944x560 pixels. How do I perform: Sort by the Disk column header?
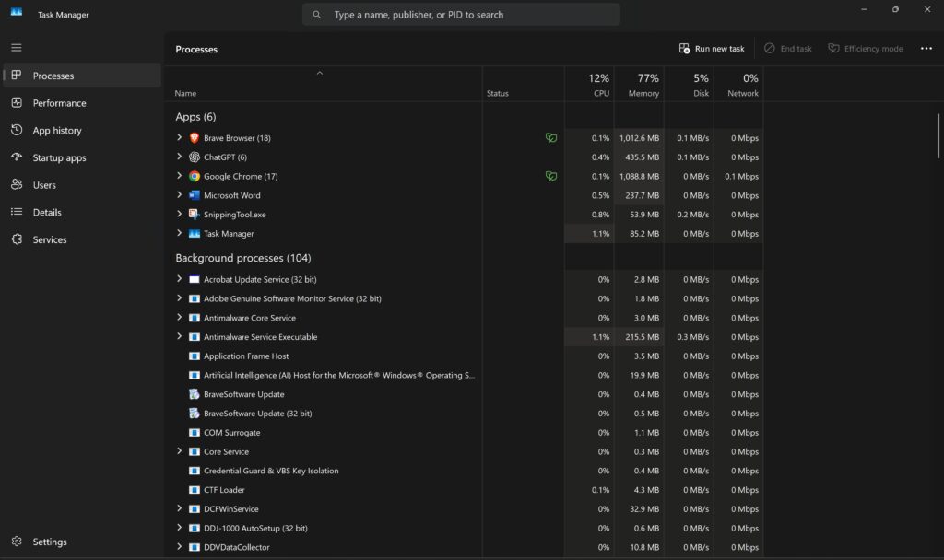(x=689, y=84)
